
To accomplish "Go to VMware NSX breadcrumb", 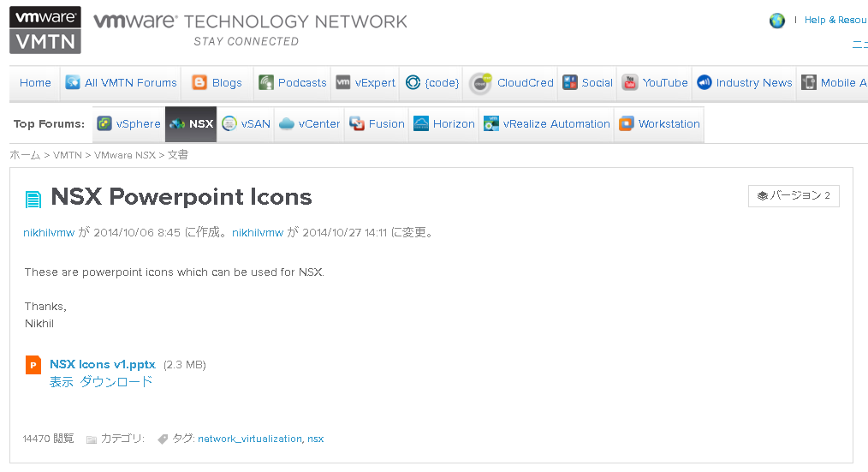I will pyautogui.click(x=125, y=155).
